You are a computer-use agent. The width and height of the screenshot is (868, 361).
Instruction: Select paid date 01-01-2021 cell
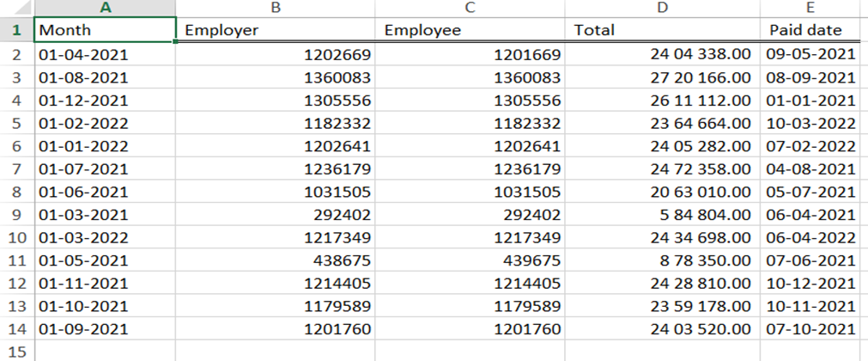coord(813,100)
